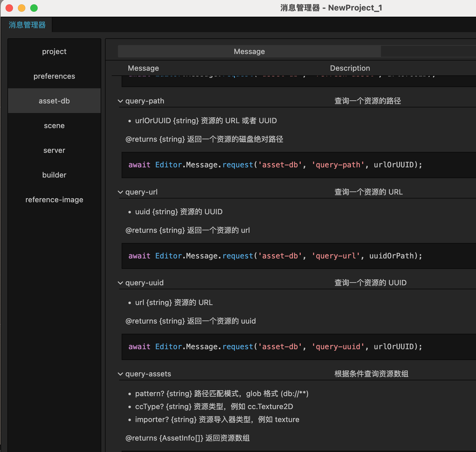Click @returns {AssetInfo[]} 返回资源数组 line
The image size is (476, 452).
click(x=188, y=438)
